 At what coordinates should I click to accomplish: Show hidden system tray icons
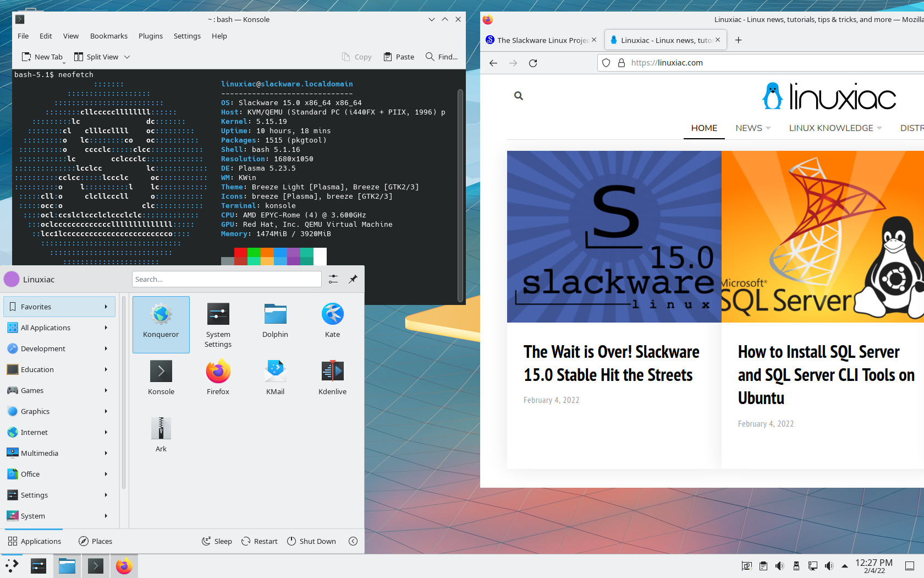845,566
